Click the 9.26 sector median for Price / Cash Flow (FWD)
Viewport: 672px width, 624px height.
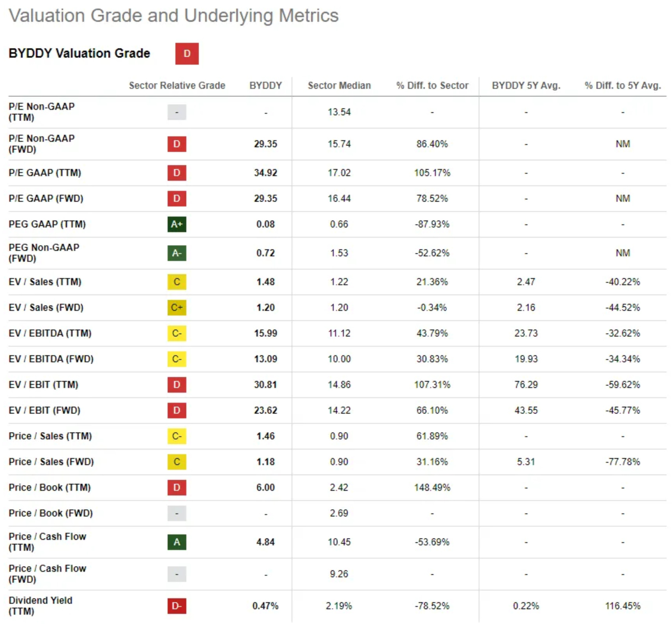339,574
